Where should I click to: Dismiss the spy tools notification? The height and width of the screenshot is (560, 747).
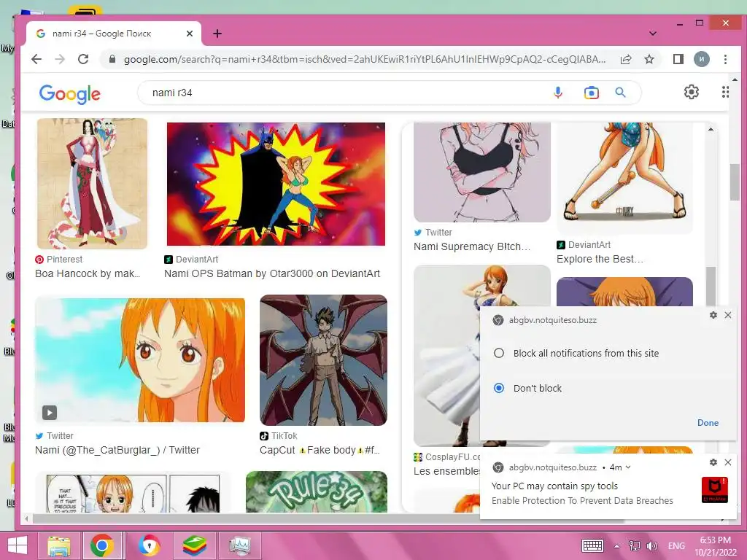tap(728, 462)
